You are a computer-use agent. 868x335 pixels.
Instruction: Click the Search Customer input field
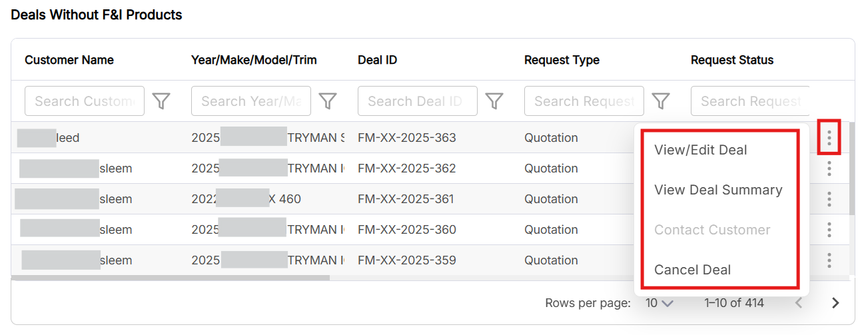(x=85, y=101)
